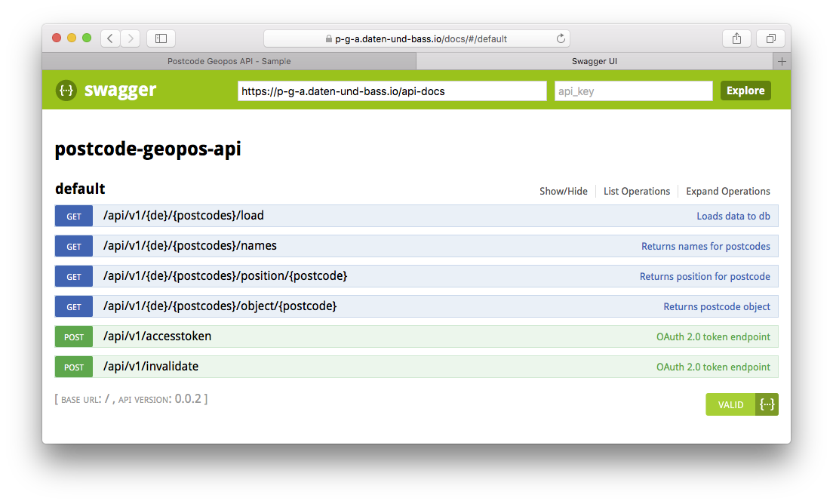Click the Loads data to db description
The width and height of the screenshot is (833, 504).
tap(733, 216)
